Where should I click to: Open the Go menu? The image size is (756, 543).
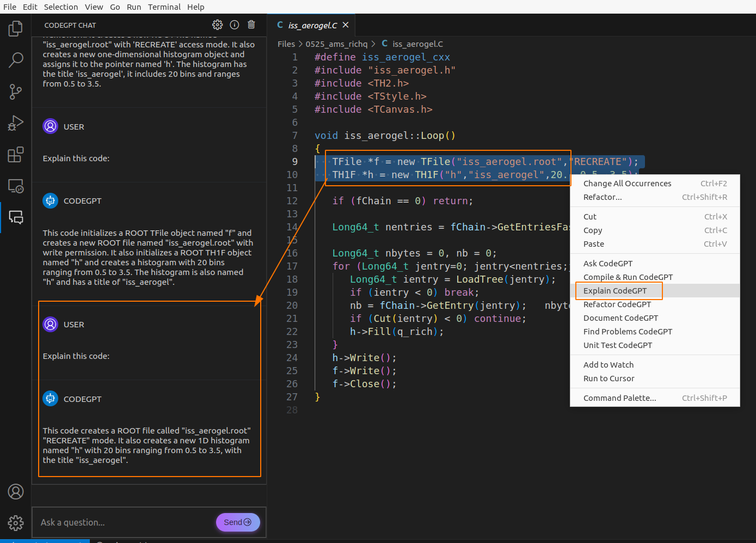115,7
